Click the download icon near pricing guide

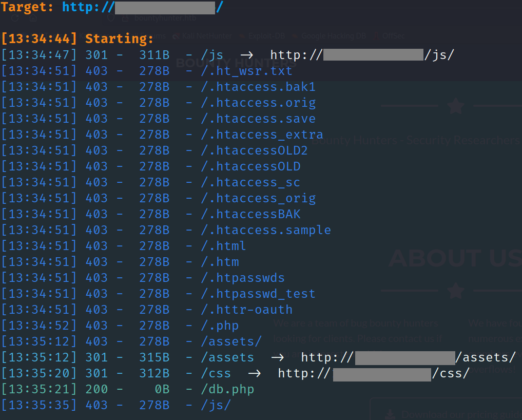389,414
